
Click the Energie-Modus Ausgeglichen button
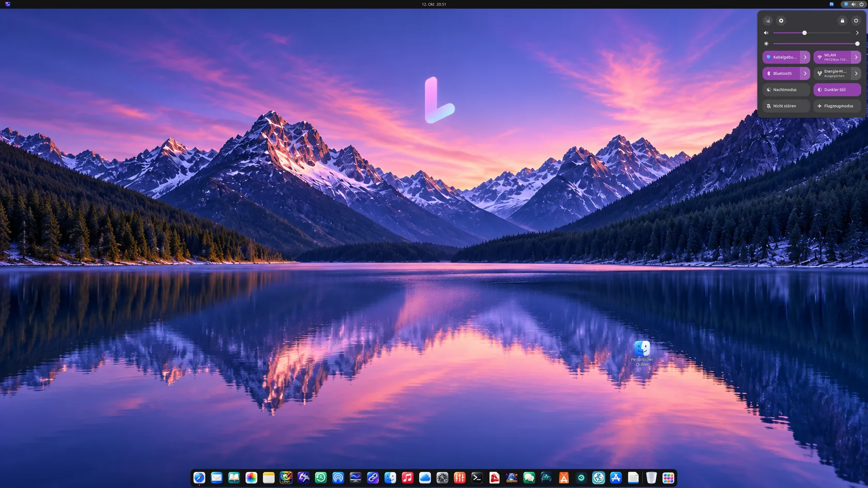[x=832, y=73]
